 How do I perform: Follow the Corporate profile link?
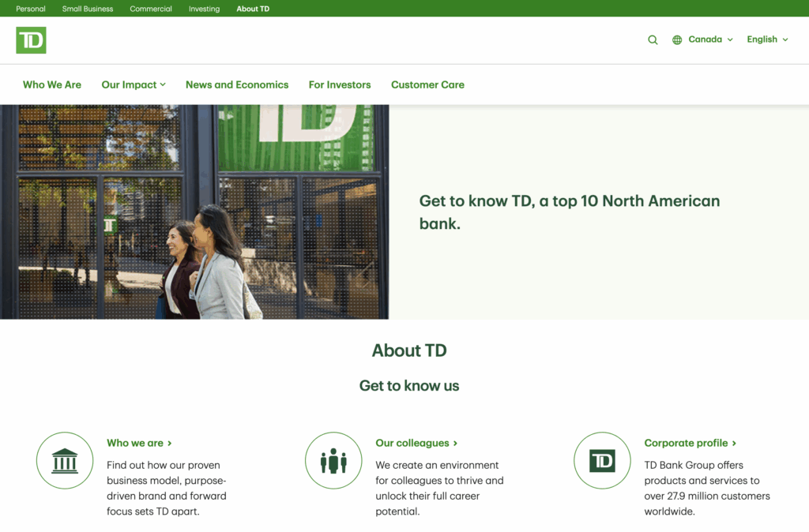(x=690, y=443)
